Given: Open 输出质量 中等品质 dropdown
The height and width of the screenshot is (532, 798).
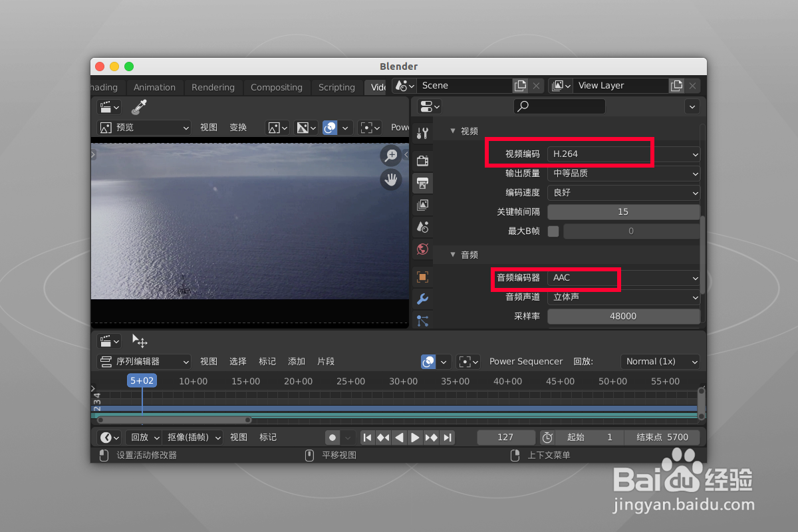Looking at the screenshot, I should point(624,173).
